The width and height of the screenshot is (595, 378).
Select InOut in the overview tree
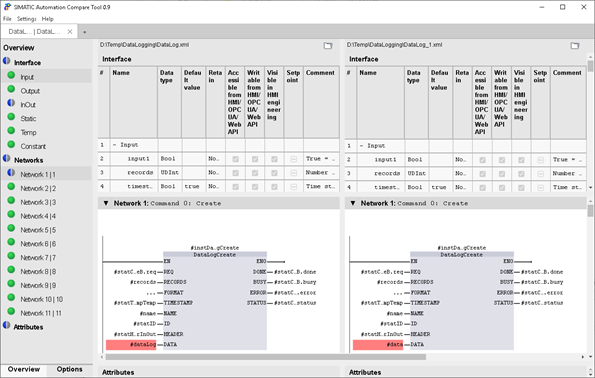point(28,105)
